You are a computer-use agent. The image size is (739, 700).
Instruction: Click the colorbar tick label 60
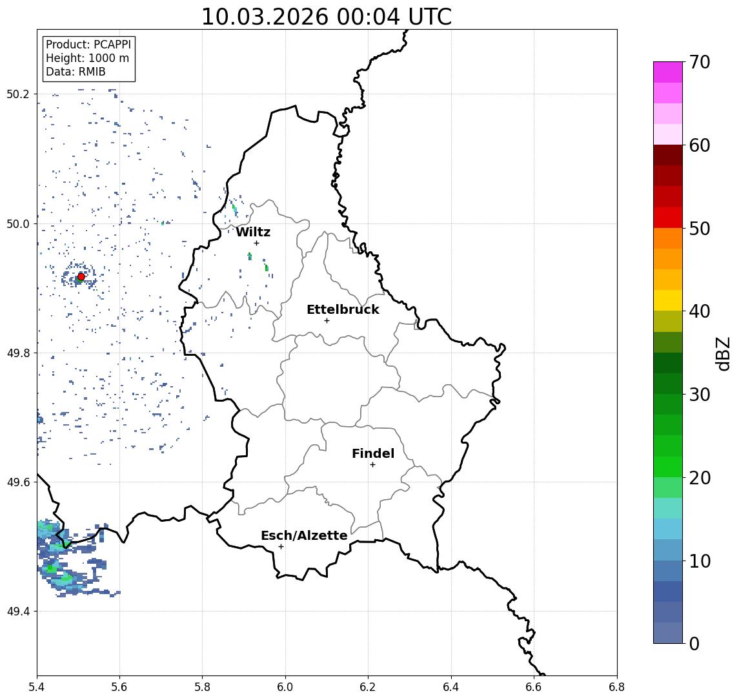[700, 145]
